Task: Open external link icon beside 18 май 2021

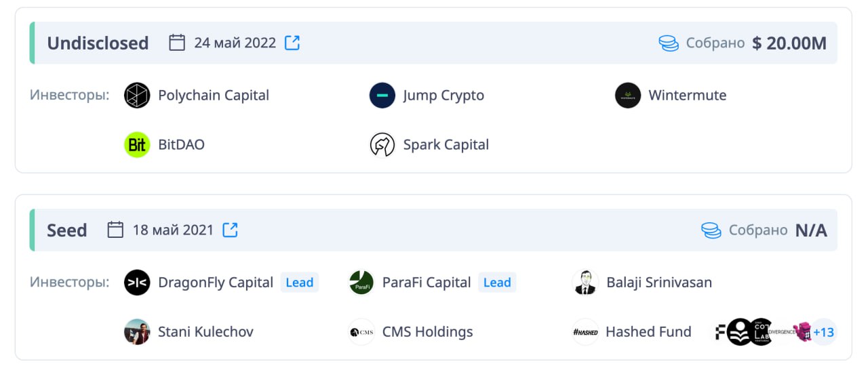Action: pyautogui.click(x=231, y=230)
